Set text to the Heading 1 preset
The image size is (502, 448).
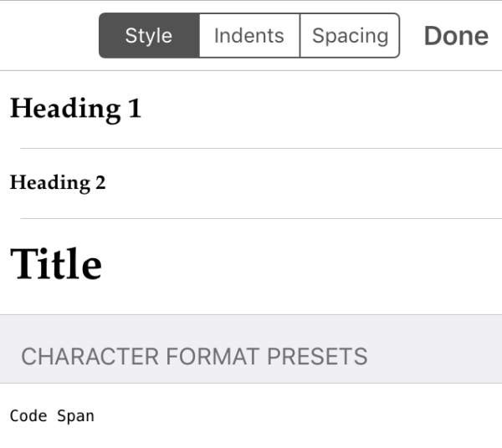[x=76, y=109]
